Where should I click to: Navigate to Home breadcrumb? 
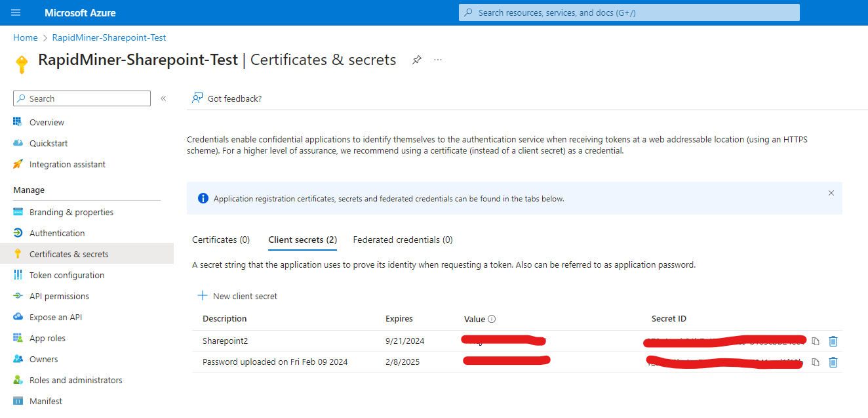point(25,37)
